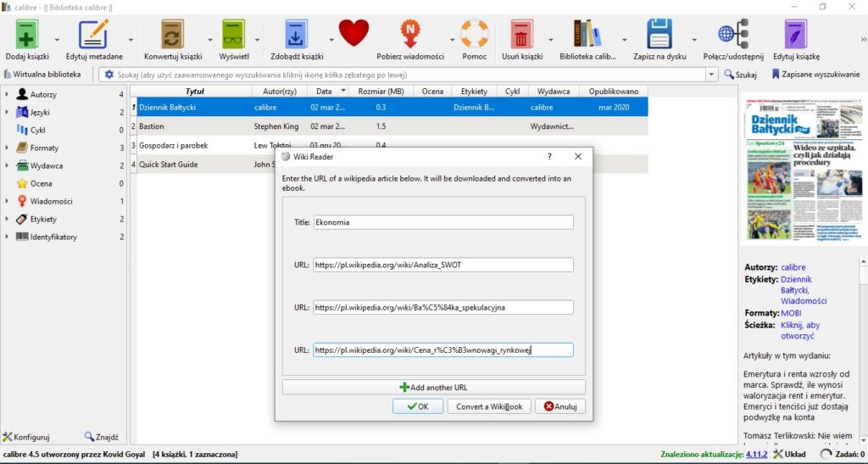Click the Dodaj książki icon
This screenshot has width=868, height=464.
(26, 34)
